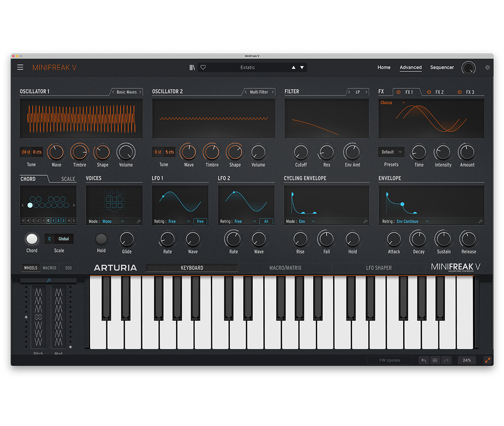Image resolution: width=504 pixels, height=426 pixels.
Task: Toggle FX 2 power button
Action: coord(429,92)
